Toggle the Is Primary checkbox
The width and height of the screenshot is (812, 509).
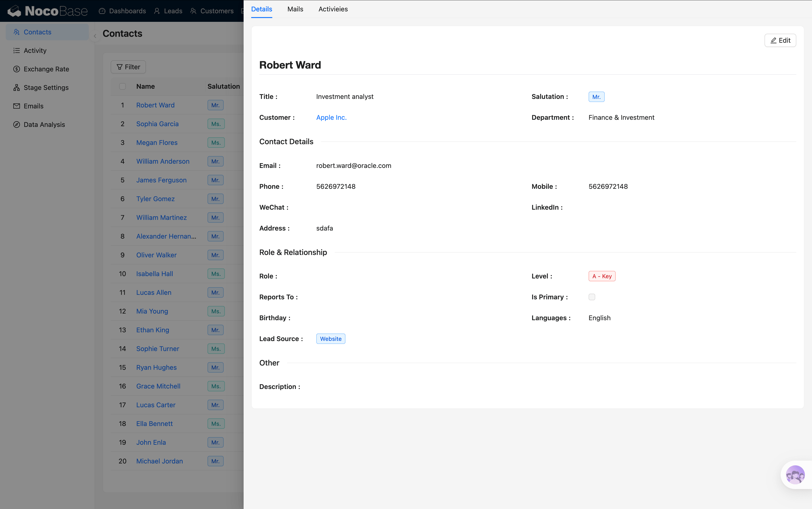click(x=592, y=297)
